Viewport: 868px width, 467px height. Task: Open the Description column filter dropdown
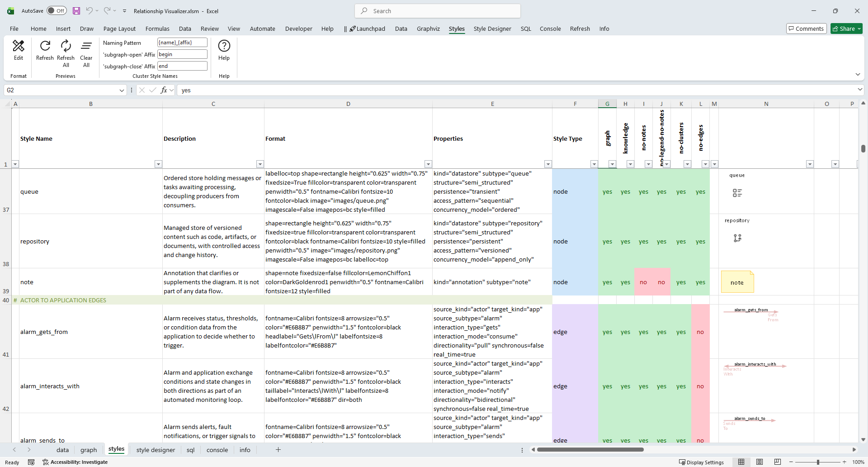(x=260, y=164)
